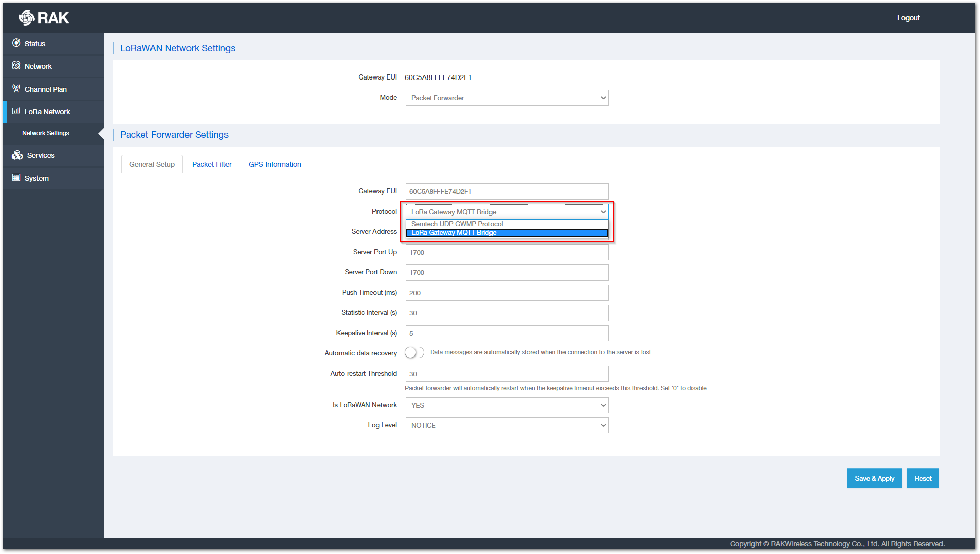Open Channel Plan menu item

pos(53,89)
